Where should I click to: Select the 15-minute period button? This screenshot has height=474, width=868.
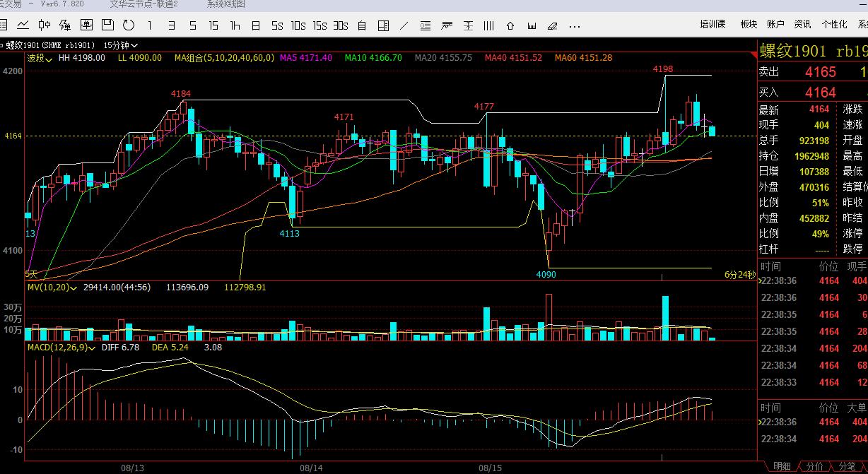[213, 25]
